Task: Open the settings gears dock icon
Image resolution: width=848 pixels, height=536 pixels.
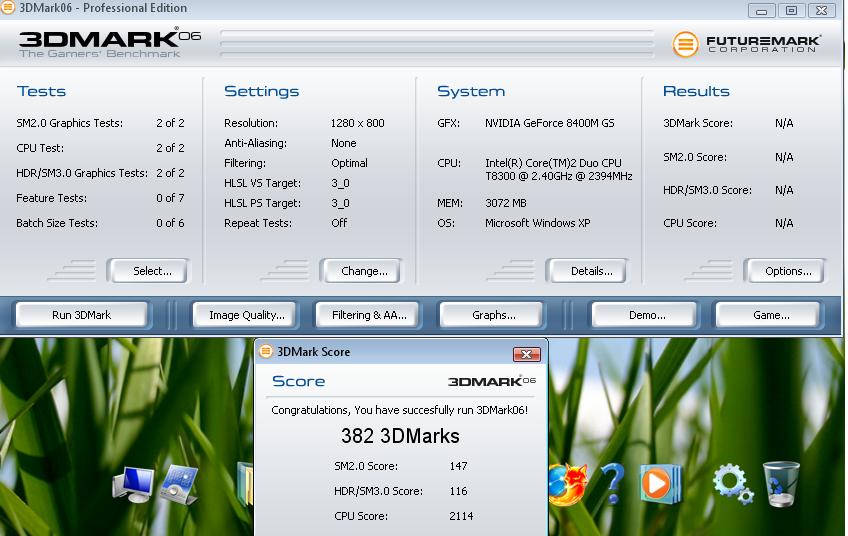Action: pyautogui.click(x=731, y=483)
